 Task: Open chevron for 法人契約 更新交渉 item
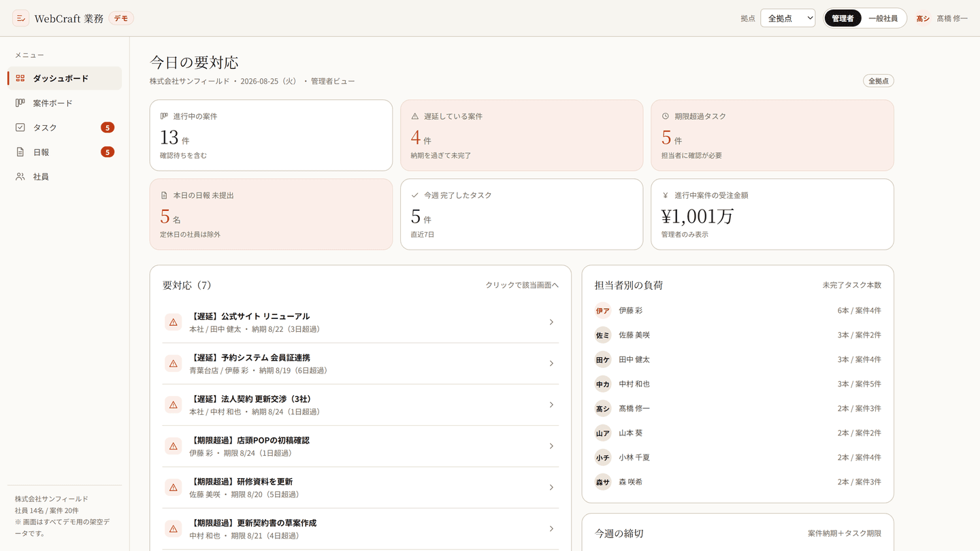[x=551, y=405]
